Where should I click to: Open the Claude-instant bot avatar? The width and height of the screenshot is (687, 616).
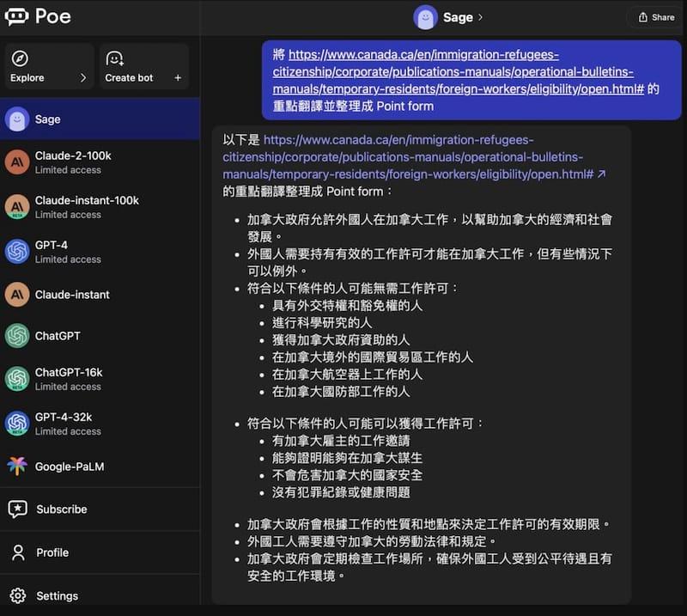tap(17, 294)
